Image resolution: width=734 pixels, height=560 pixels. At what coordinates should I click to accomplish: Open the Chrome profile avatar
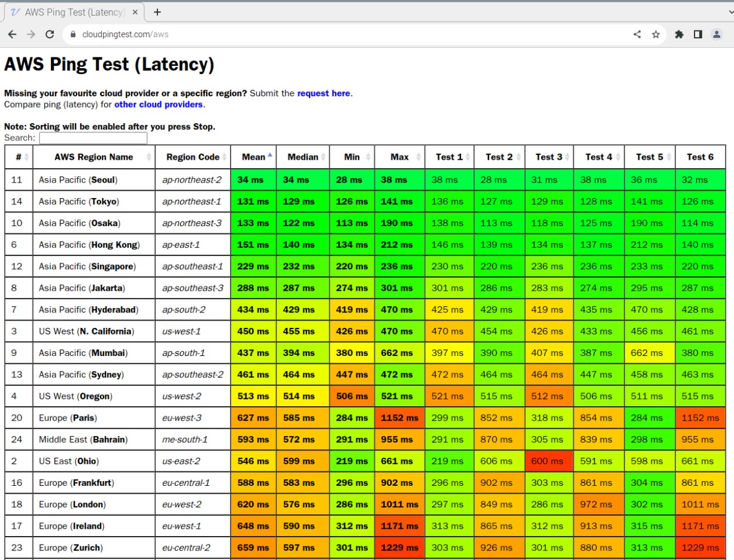717,34
